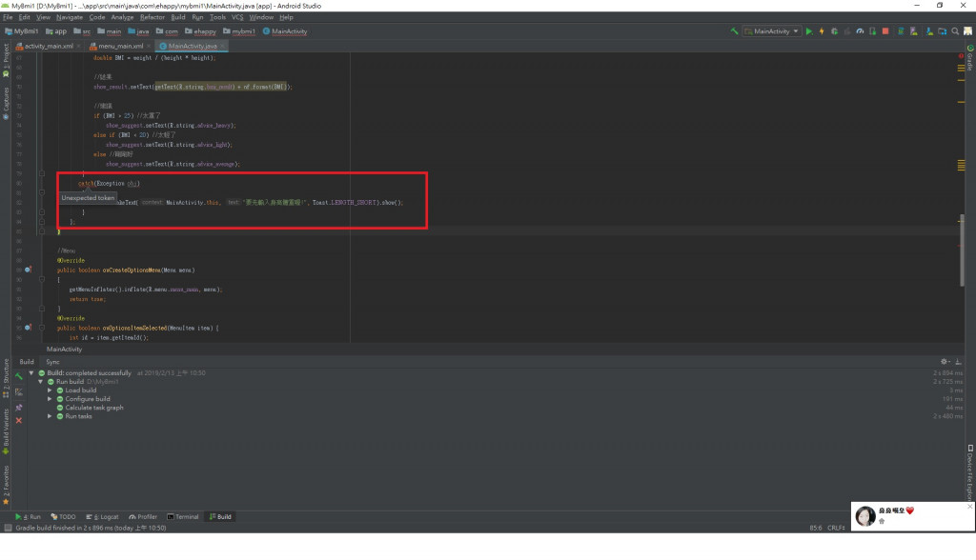Select the Sync tab in Build panel

click(53, 362)
